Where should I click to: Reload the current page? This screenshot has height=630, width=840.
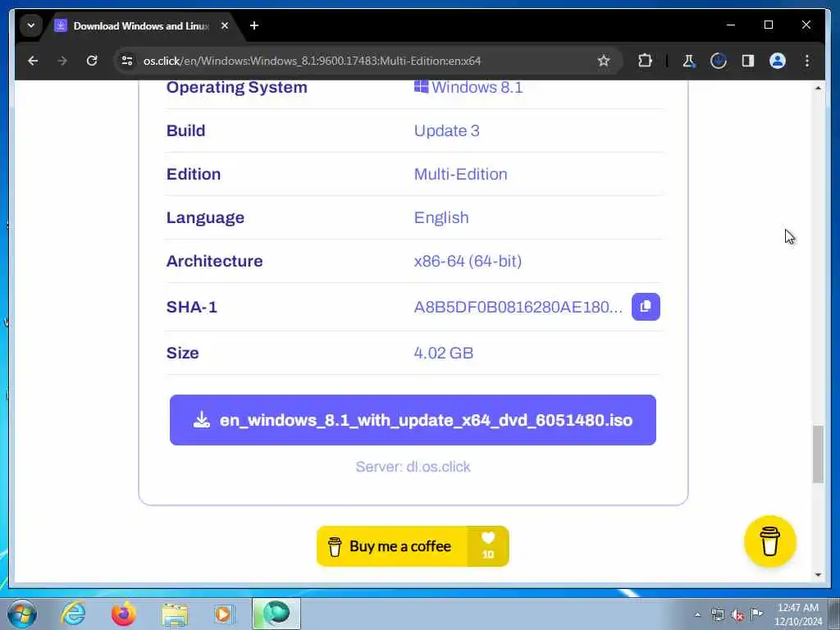(x=92, y=61)
